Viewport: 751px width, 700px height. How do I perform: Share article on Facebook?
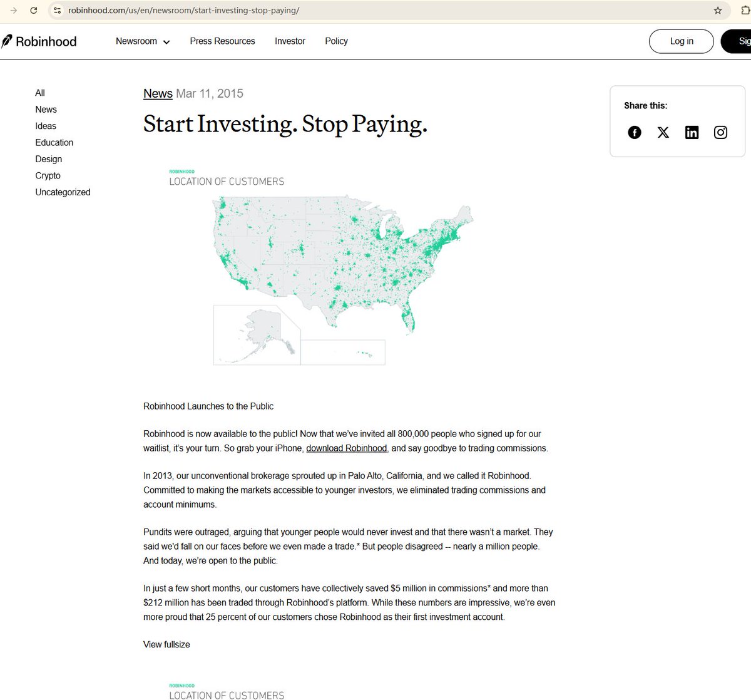coord(635,132)
